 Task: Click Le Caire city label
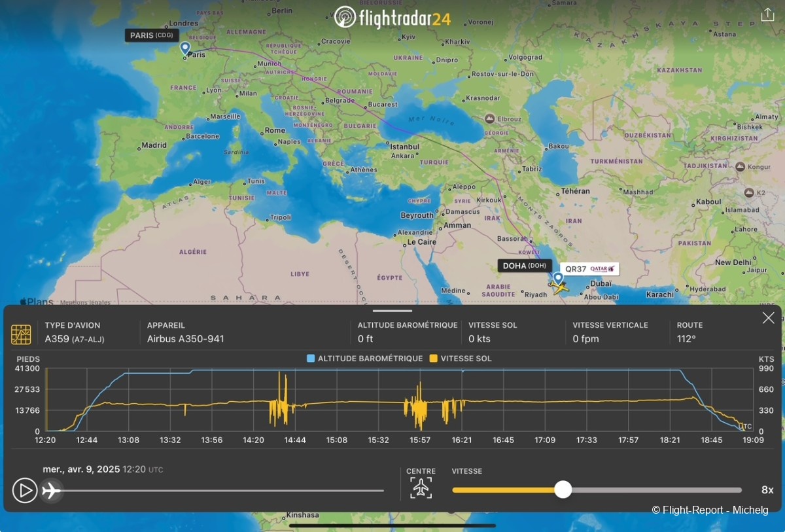(422, 241)
